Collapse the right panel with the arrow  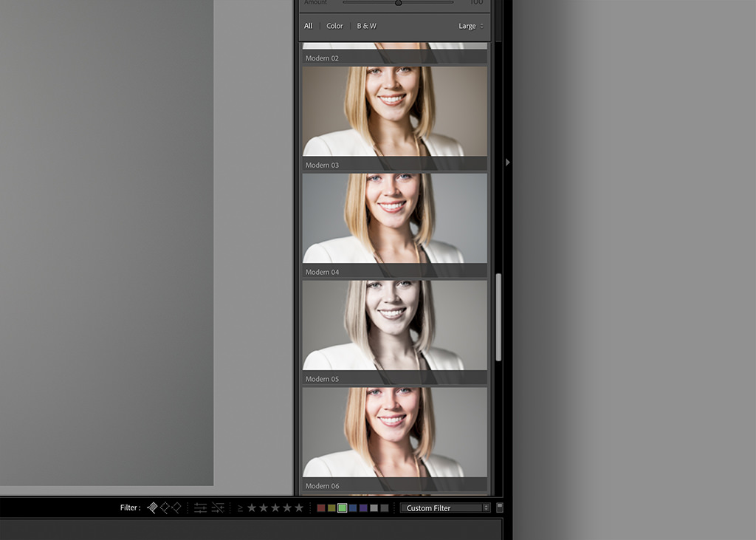click(x=508, y=163)
